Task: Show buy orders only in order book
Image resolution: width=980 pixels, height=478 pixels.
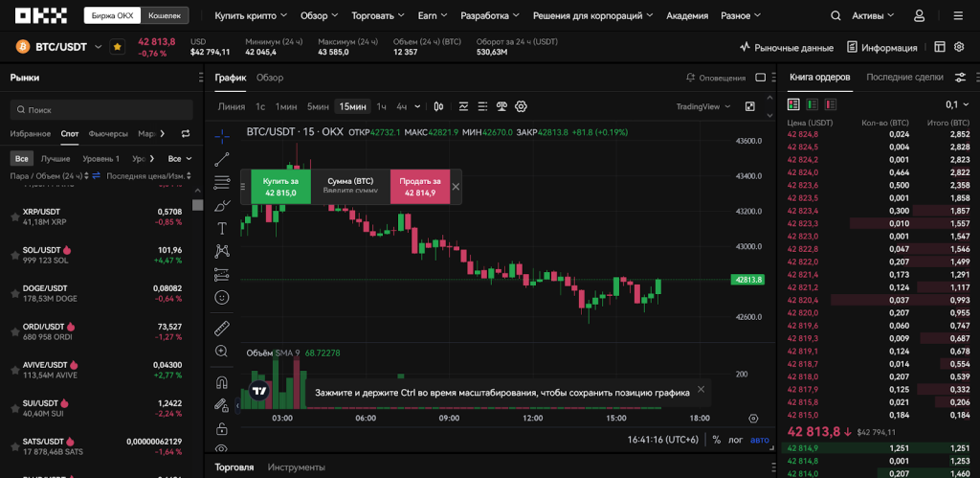Action: pyautogui.click(x=812, y=104)
